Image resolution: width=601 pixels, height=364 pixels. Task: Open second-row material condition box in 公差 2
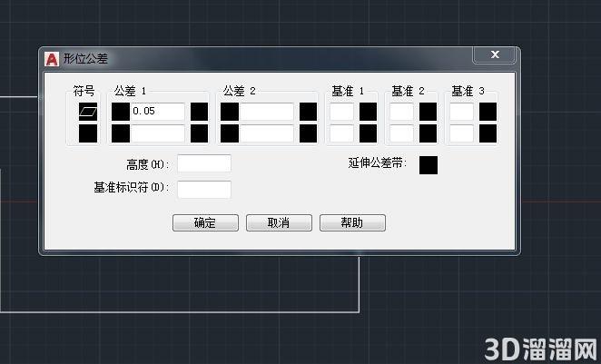(308, 133)
